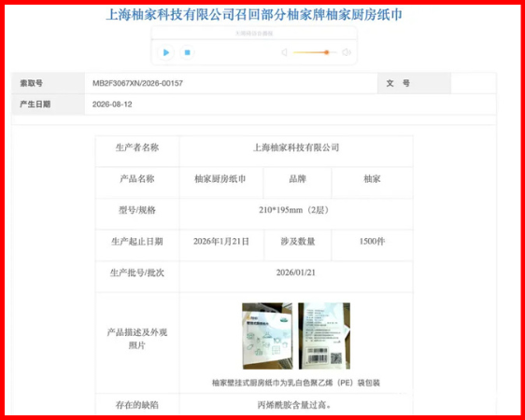Select batch number 2026/01/21
Viewport: 525px width, 420px height.
[x=296, y=273]
